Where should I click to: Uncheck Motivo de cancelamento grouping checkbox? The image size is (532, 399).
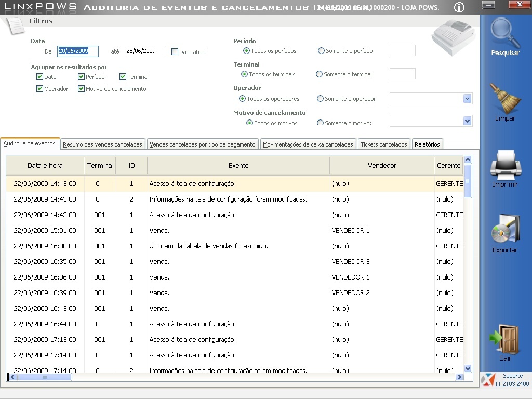click(82, 89)
